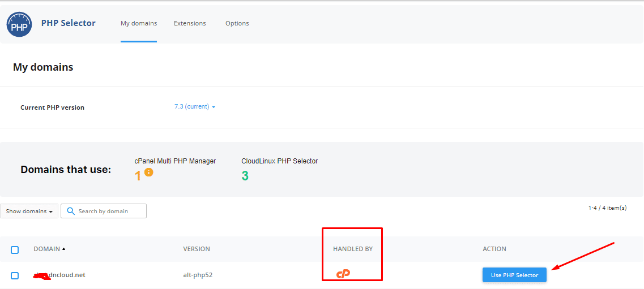Check the box for dncloud.net domain row
The height and width of the screenshot is (289, 644).
(x=15, y=275)
